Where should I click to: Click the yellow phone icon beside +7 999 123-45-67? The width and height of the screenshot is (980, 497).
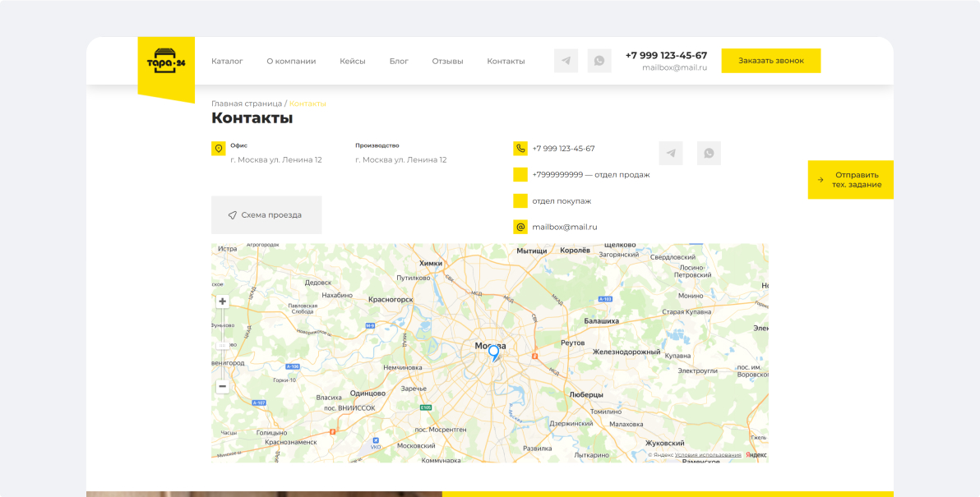click(x=520, y=149)
